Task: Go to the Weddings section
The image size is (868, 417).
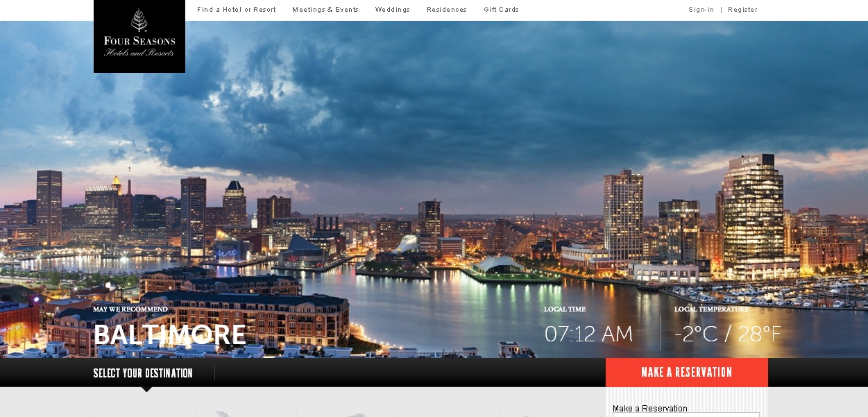Action: tap(392, 10)
